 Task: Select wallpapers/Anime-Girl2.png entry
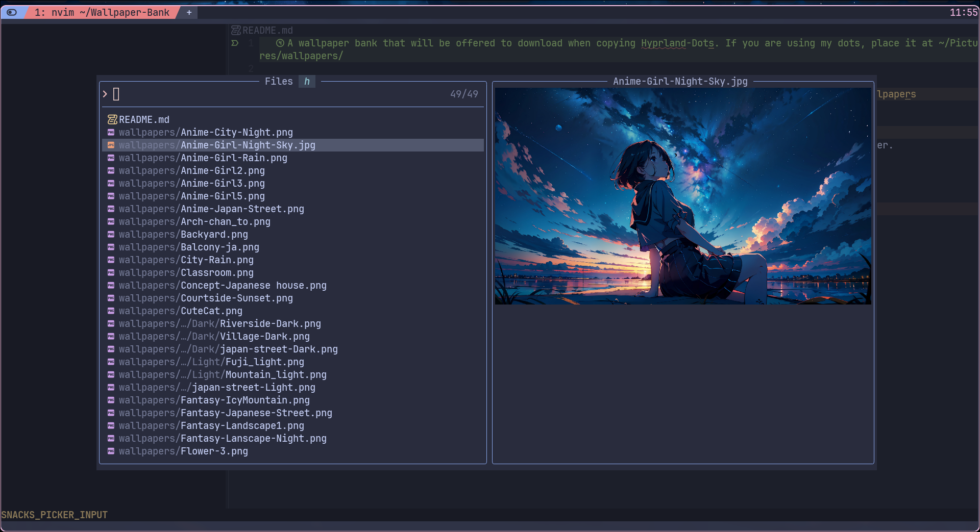(293, 170)
